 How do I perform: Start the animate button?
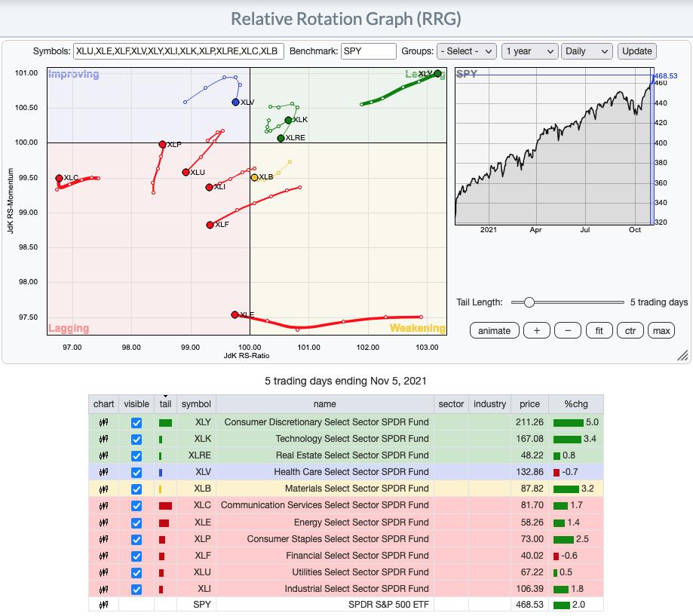tap(494, 330)
